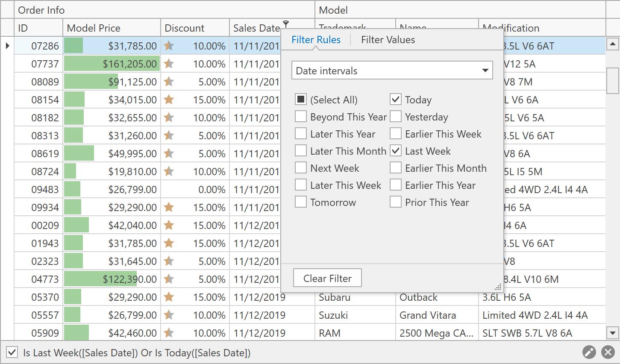Image resolution: width=620 pixels, height=364 pixels.
Task: Disable the active filter checkbox in filter bar
Action: 12,352
